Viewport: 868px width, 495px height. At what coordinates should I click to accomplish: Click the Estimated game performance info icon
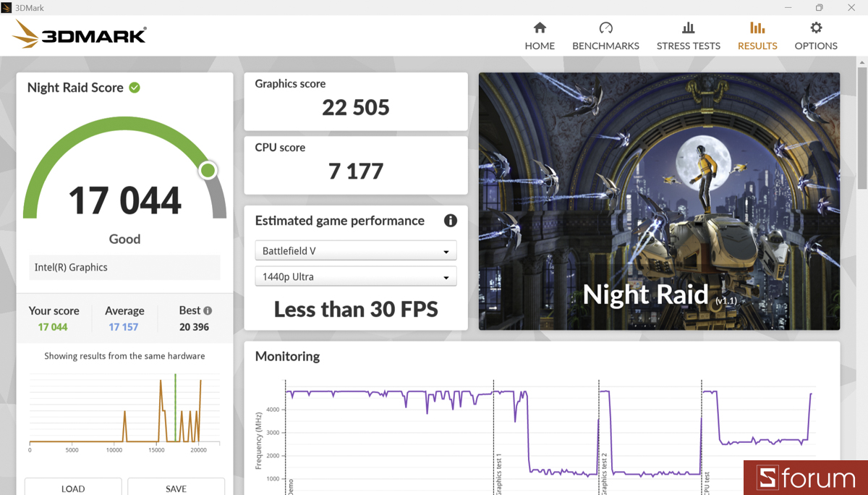click(450, 221)
